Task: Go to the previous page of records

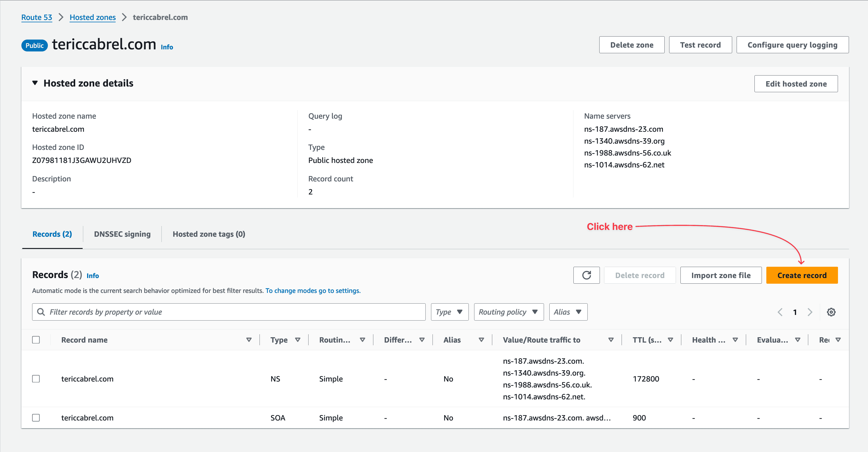Action: point(780,312)
